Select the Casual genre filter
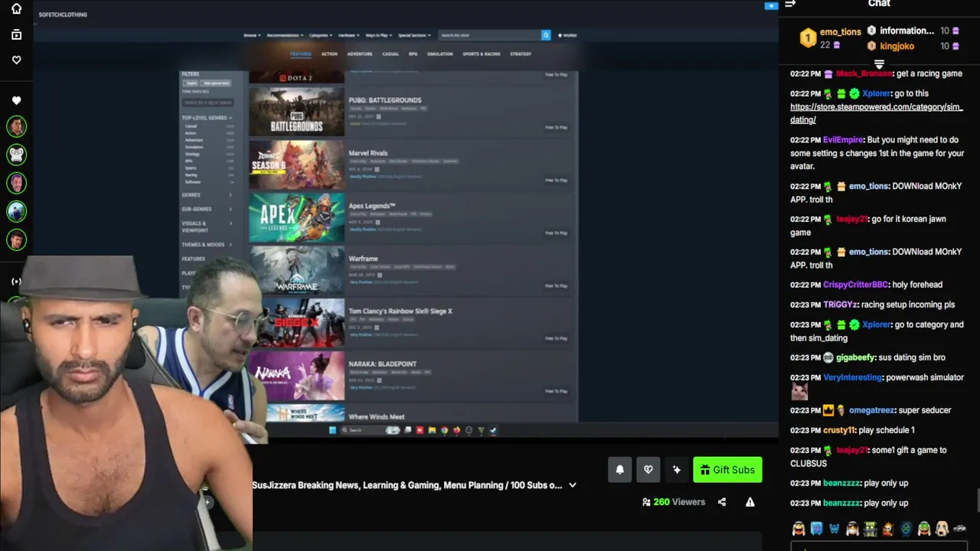980x551 pixels. tap(191, 126)
